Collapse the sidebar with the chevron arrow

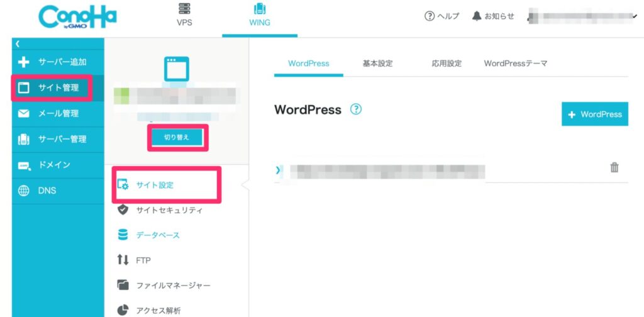pyautogui.click(x=17, y=43)
